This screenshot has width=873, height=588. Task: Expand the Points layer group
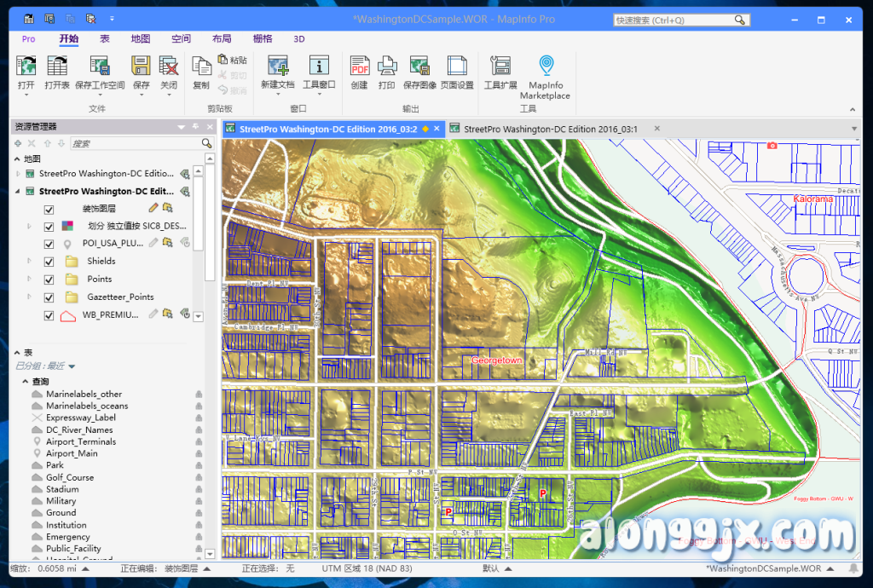(x=30, y=280)
